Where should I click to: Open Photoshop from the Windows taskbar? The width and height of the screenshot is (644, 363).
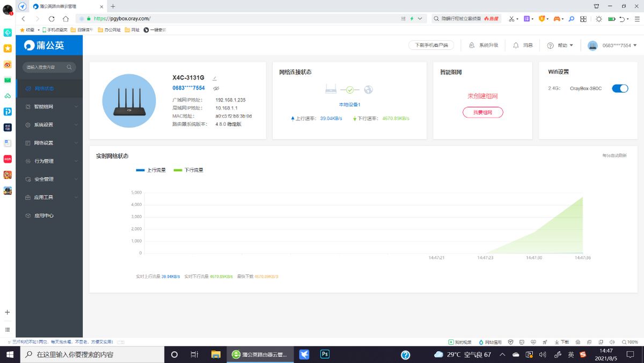tap(325, 354)
